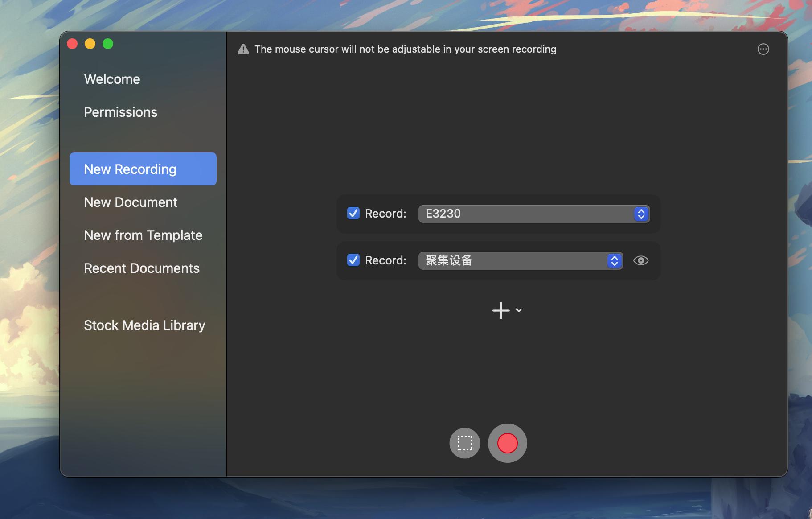Viewport: 812px width, 519px height.
Task: Disable recording of 聚集设备
Action: [353, 260]
